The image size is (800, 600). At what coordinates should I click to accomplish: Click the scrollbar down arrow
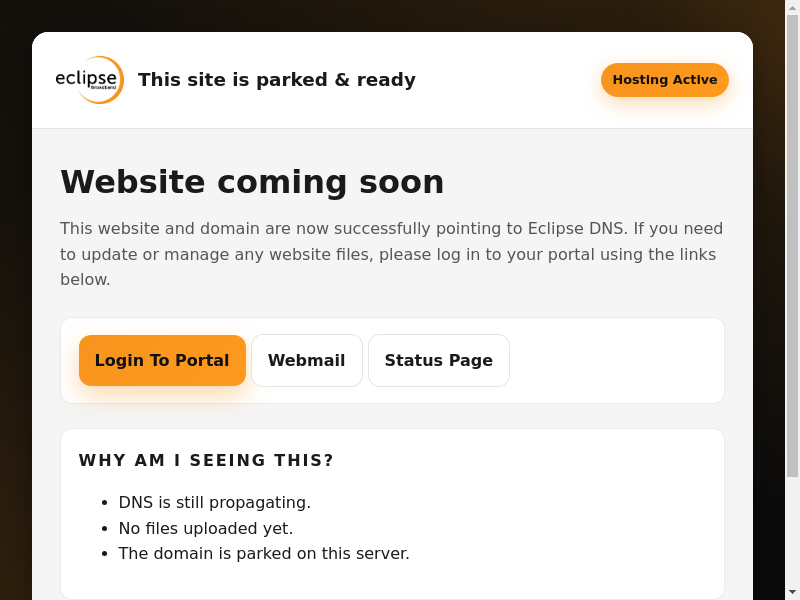(792, 592)
